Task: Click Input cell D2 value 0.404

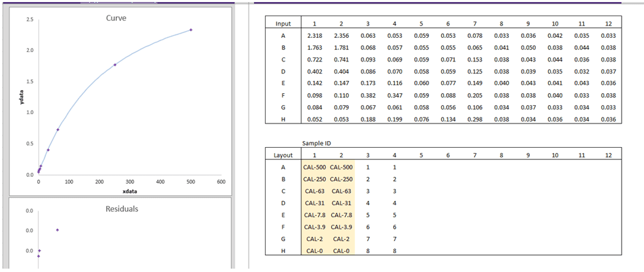Action: coord(341,72)
